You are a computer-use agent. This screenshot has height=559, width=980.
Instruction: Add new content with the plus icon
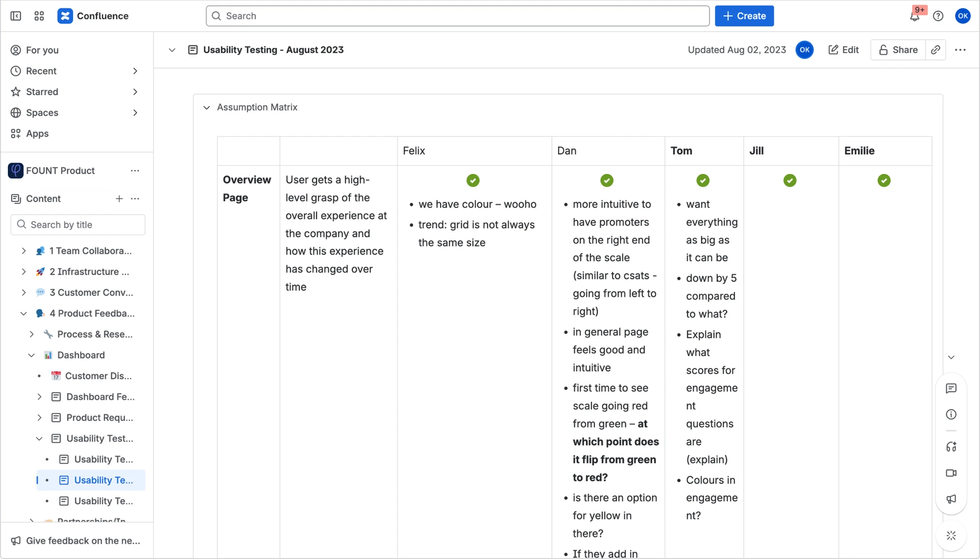click(x=119, y=198)
